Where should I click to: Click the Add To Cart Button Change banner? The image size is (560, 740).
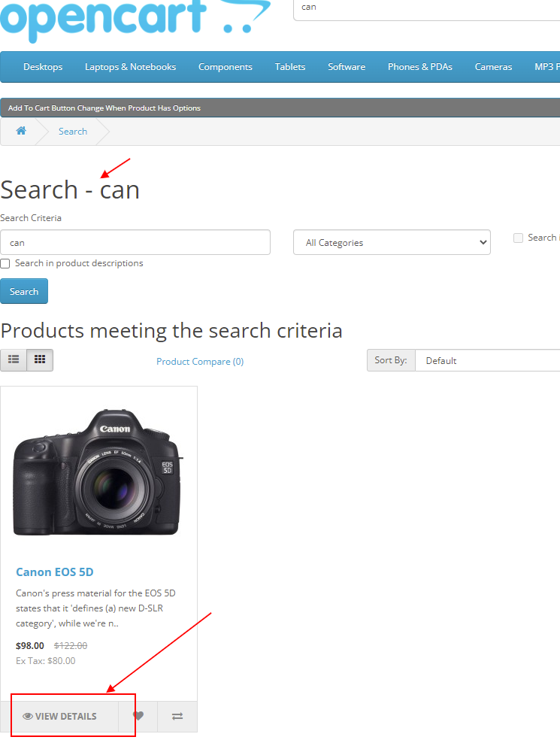(280, 108)
